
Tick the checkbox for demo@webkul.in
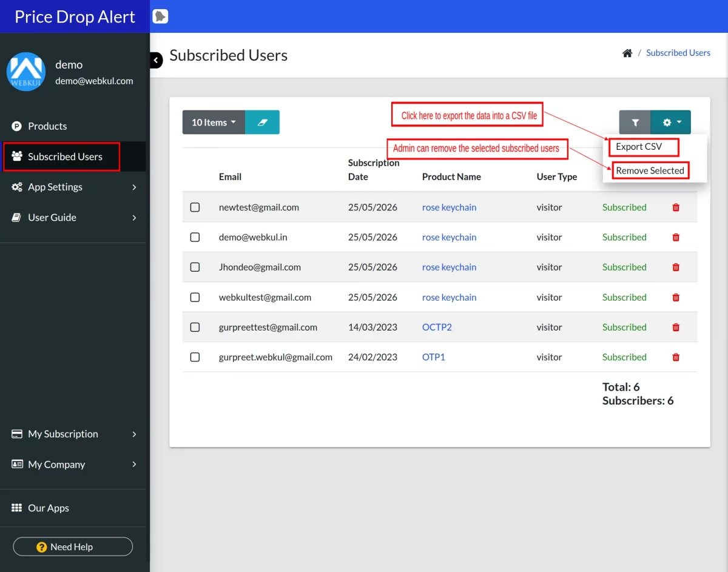pos(195,237)
